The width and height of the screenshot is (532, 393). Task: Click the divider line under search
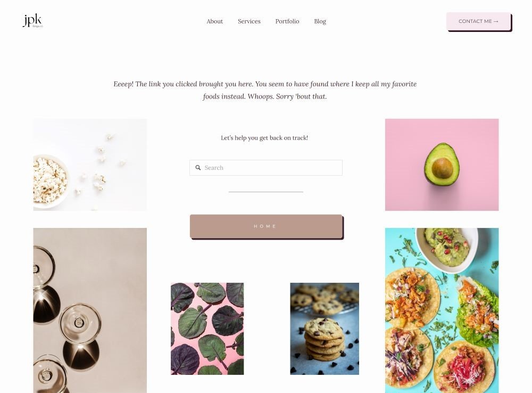[x=266, y=192]
